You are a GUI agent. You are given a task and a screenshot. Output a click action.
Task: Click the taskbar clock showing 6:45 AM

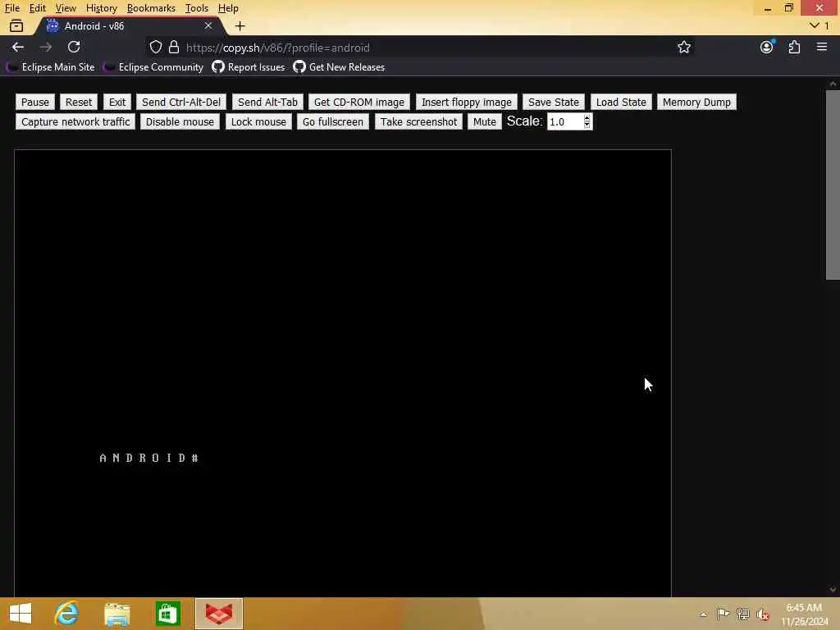coord(804,614)
